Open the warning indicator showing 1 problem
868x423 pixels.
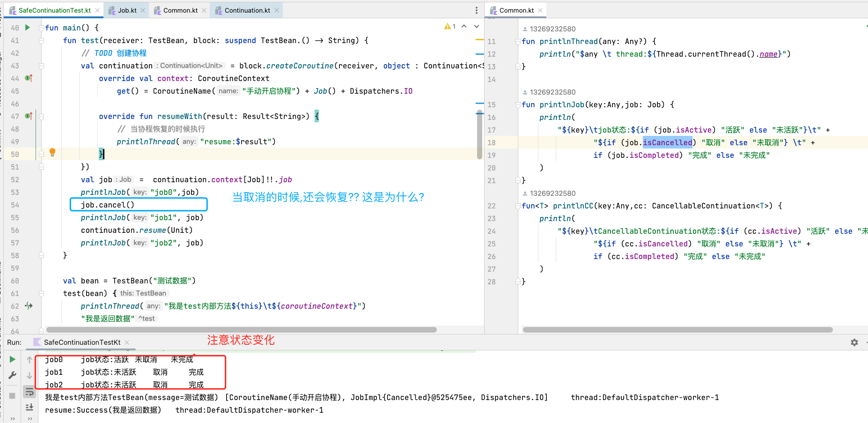point(450,26)
